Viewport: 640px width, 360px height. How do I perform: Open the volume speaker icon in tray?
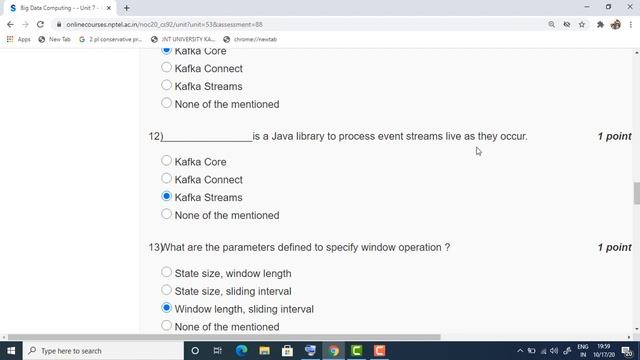tap(554, 351)
